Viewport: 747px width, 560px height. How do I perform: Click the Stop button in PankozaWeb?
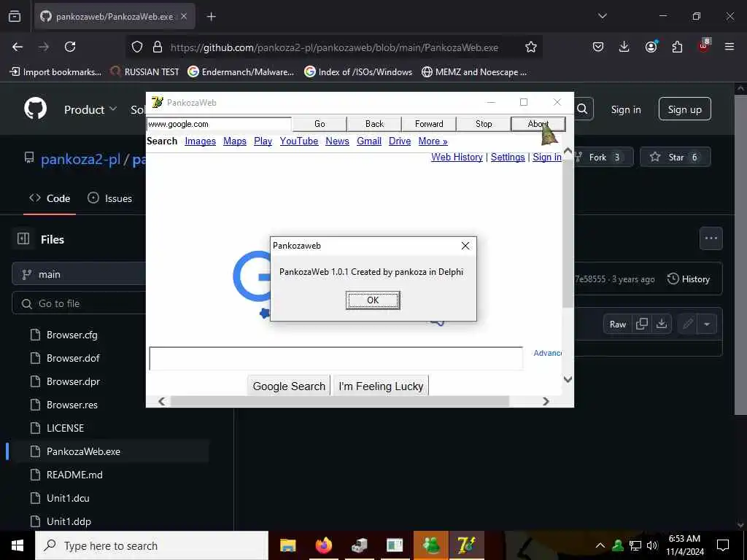point(484,124)
